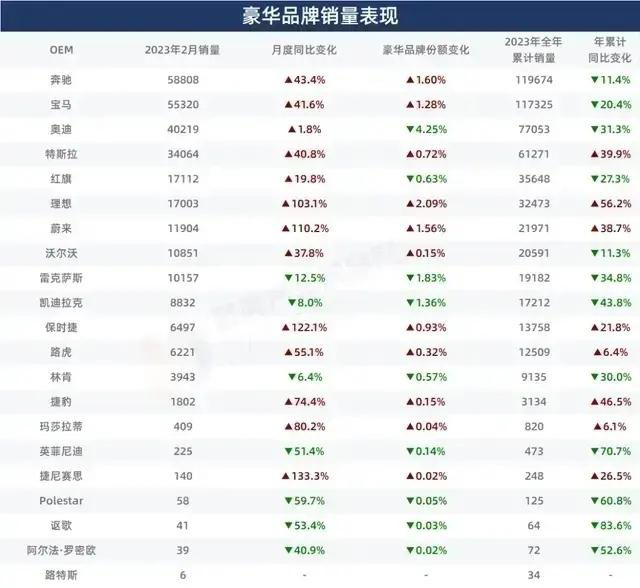Click the 58808 sales value
Viewport: 640px width, 588px height.
click(183, 80)
